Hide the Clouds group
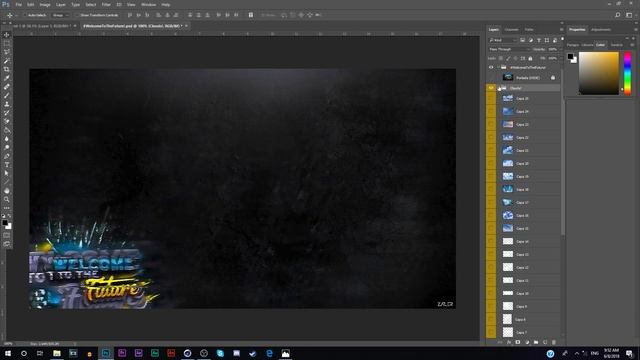The image size is (640, 360). point(491,88)
